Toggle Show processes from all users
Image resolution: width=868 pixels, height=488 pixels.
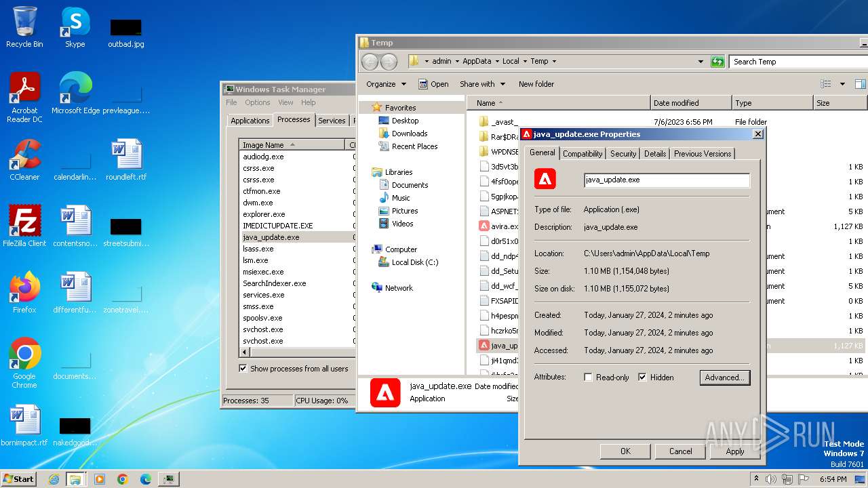tap(243, 369)
